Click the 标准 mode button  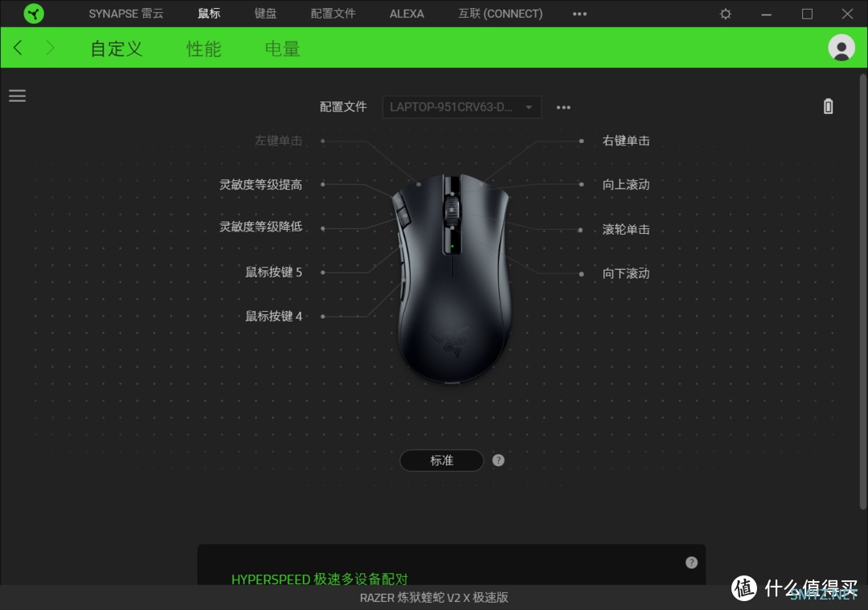[441, 461]
